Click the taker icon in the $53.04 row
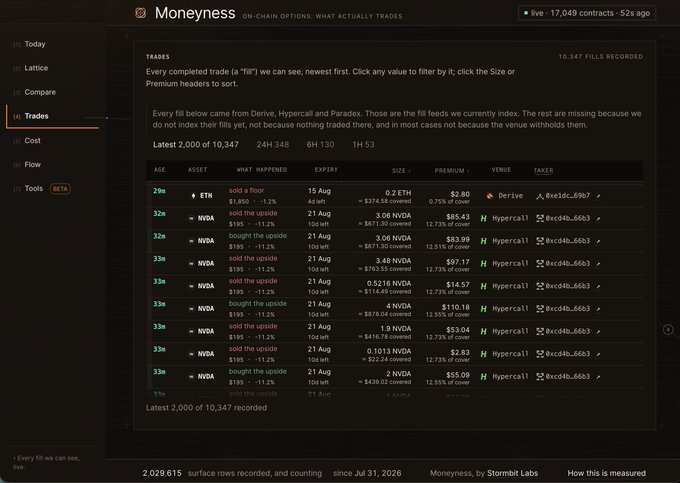Viewport: 680px width, 483px height. 540,331
